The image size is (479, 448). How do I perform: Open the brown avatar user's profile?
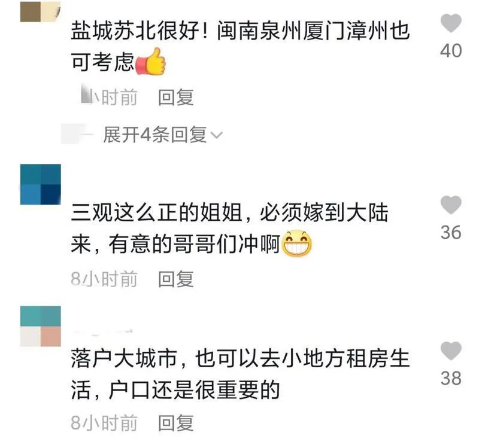tap(40, 11)
